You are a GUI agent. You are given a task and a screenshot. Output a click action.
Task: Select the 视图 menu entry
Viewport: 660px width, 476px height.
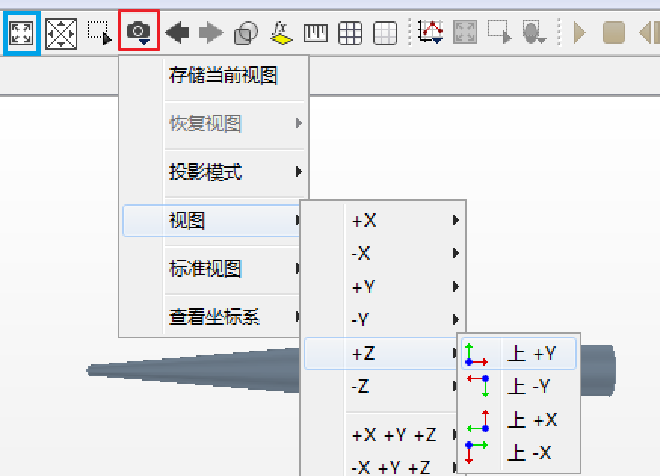pos(212,221)
